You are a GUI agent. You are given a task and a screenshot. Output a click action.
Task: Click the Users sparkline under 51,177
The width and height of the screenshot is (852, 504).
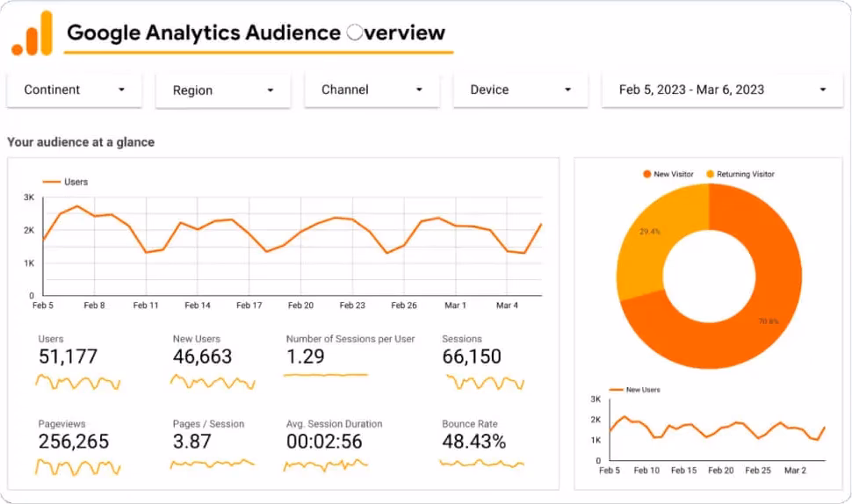tap(77, 382)
